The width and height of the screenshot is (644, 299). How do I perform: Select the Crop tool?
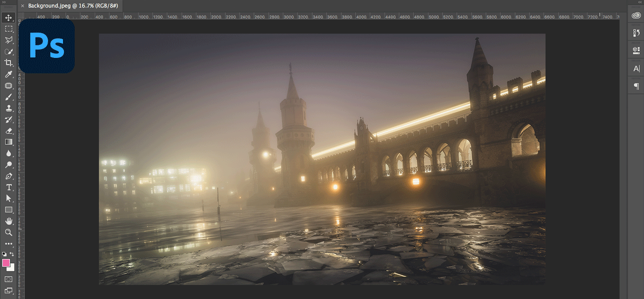tap(8, 63)
